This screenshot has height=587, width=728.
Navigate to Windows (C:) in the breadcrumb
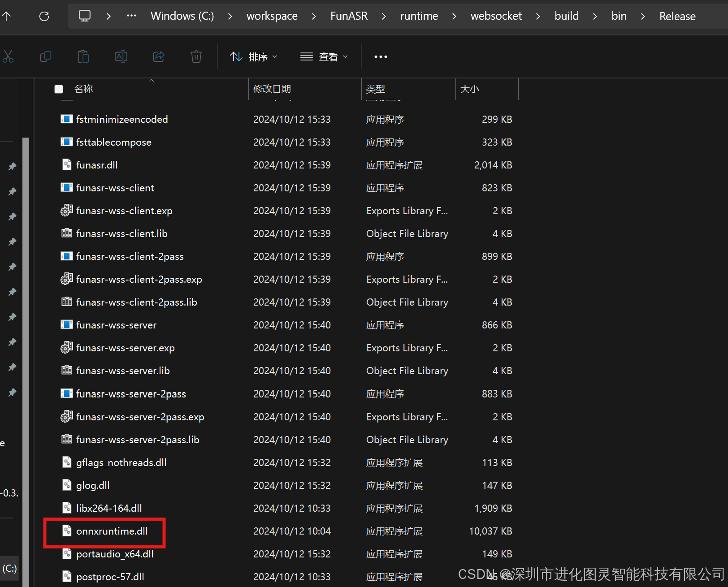coord(182,16)
